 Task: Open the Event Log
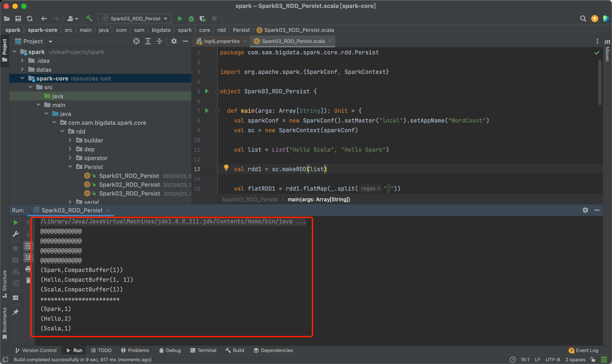pos(583,350)
